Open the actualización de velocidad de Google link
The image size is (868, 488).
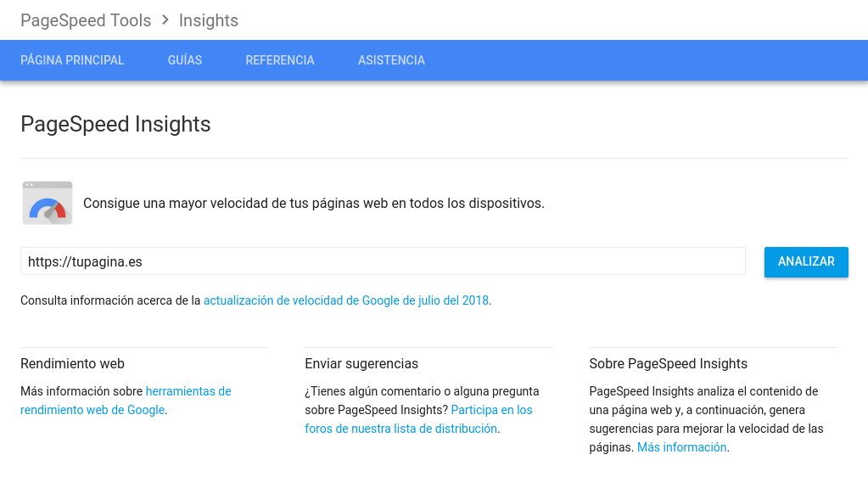(x=346, y=300)
